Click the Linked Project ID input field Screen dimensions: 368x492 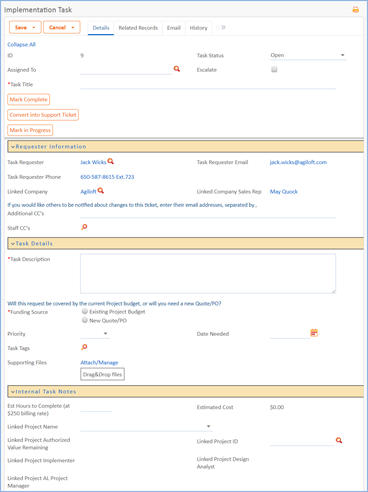click(x=302, y=441)
